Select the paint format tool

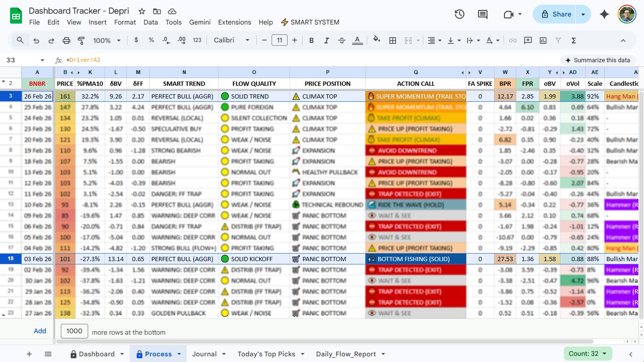point(81,41)
